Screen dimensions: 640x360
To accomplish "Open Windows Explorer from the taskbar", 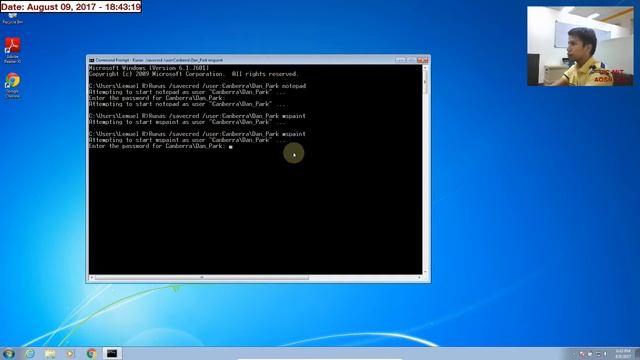I will pos(50,353).
